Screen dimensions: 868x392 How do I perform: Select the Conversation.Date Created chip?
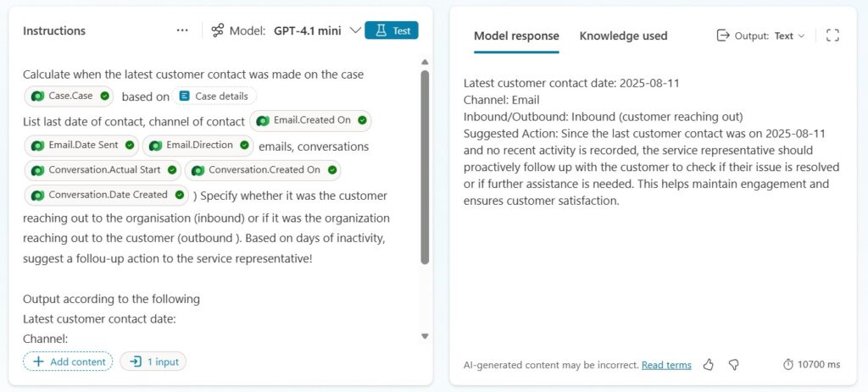[x=107, y=195]
